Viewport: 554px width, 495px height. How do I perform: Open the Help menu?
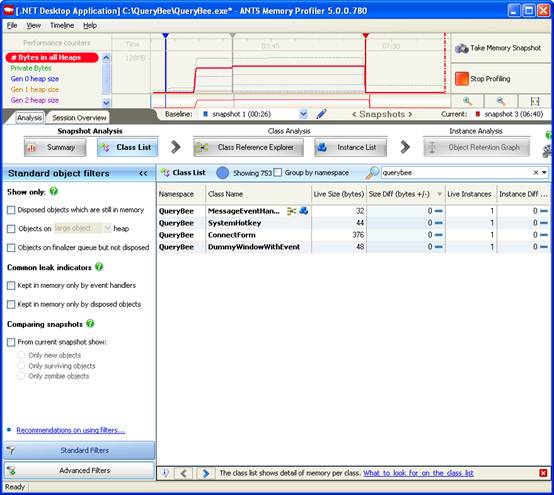pos(90,25)
